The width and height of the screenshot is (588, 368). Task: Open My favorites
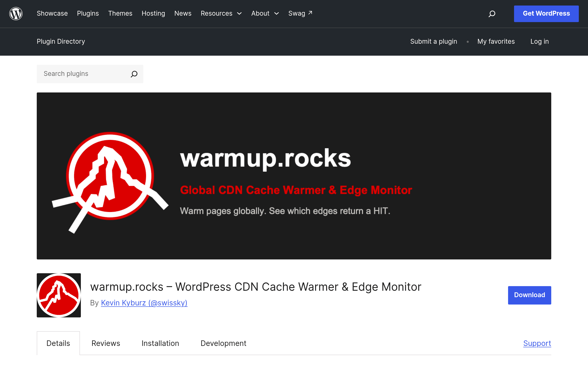496,41
